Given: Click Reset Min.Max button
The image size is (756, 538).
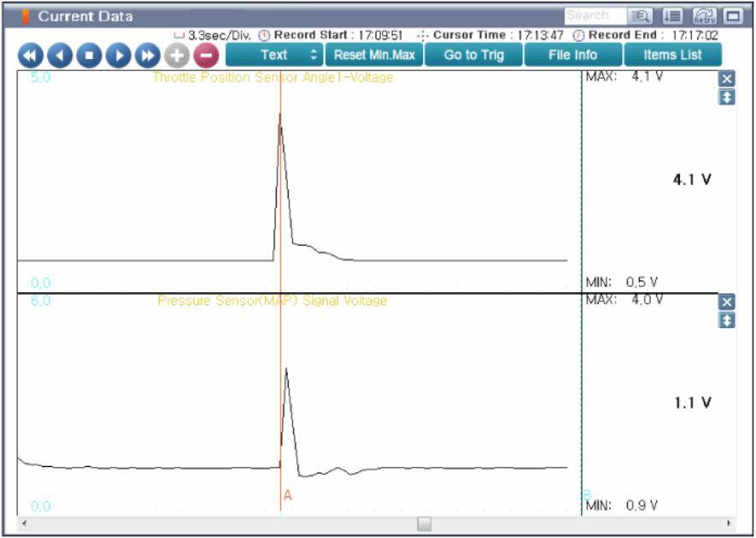Looking at the screenshot, I should tap(374, 55).
